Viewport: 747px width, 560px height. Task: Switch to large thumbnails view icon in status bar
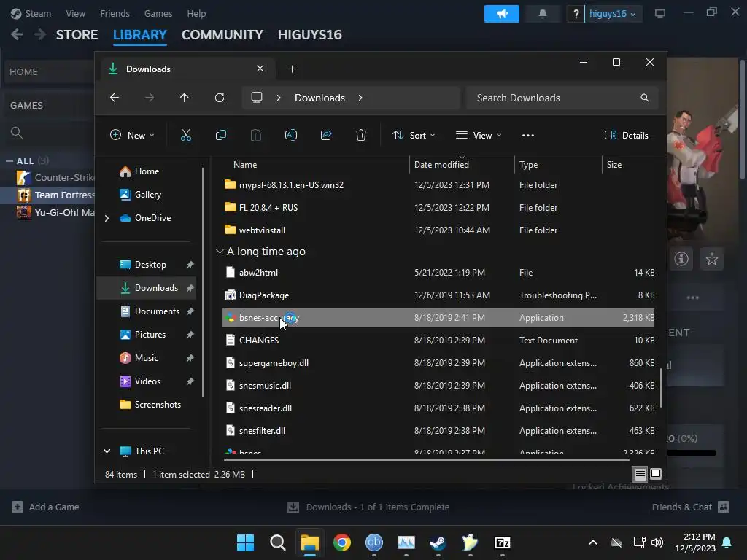(656, 474)
